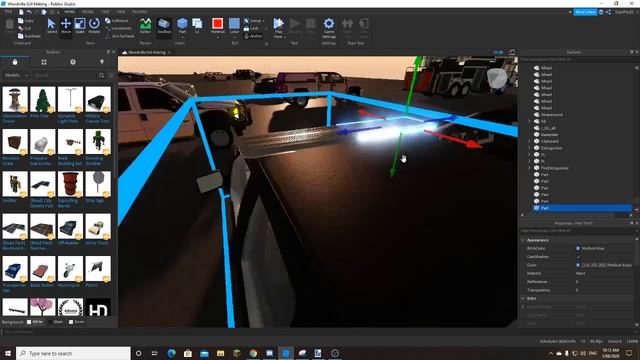Start Play Here test
The width and height of the screenshot is (640, 360).
(x=278, y=27)
